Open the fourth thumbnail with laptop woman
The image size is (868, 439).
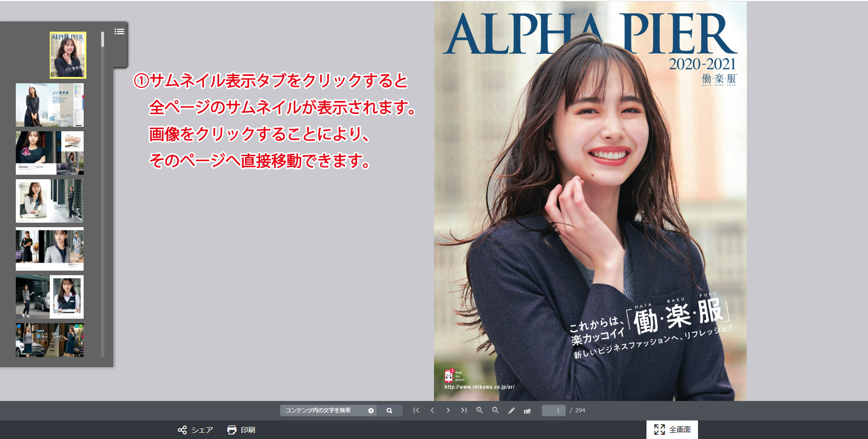pyautogui.click(x=50, y=201)
